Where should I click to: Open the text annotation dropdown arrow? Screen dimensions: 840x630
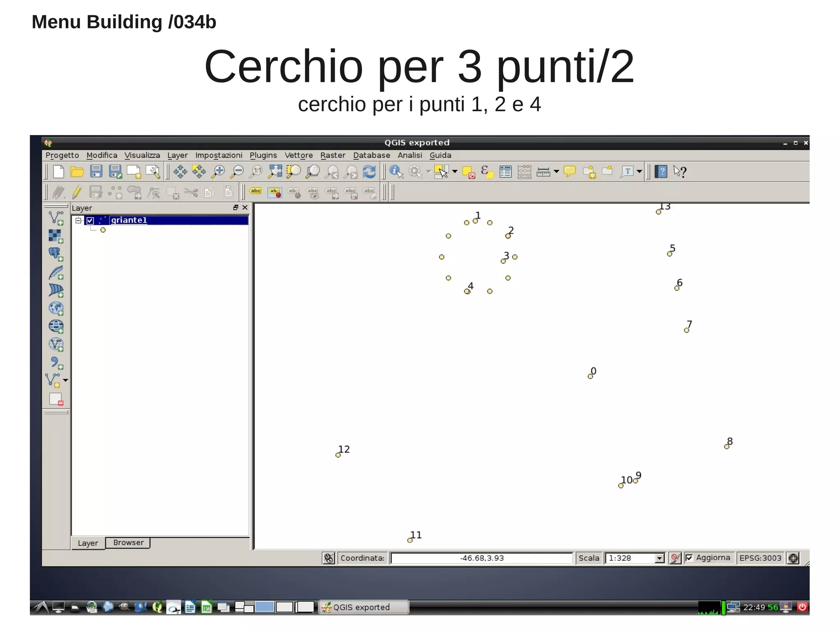click(639, 172)
